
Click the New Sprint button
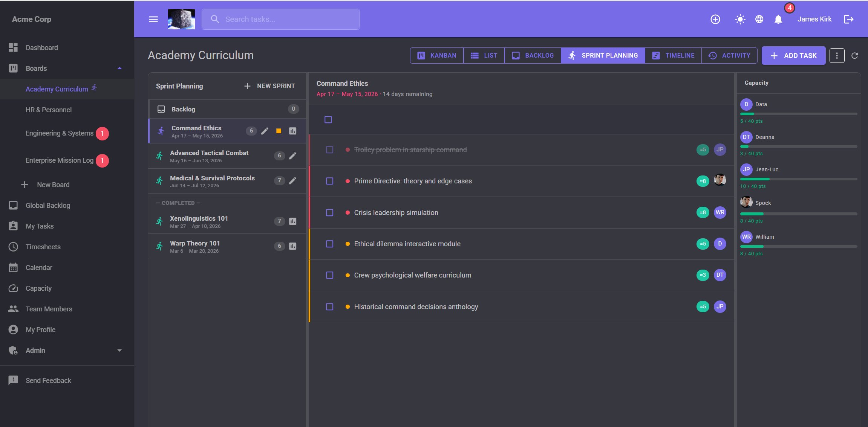coord(269,86)
